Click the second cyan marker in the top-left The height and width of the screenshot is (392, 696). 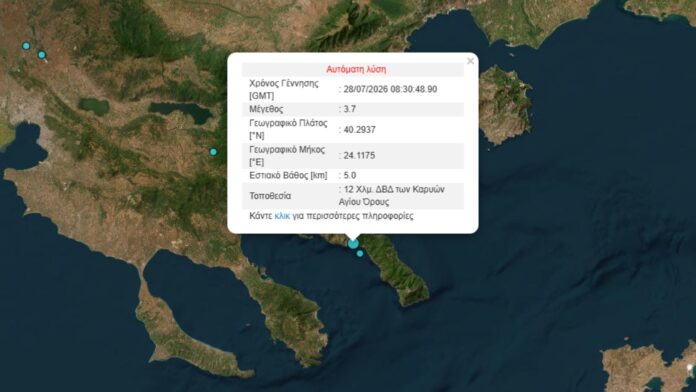[x=42, y=55]
